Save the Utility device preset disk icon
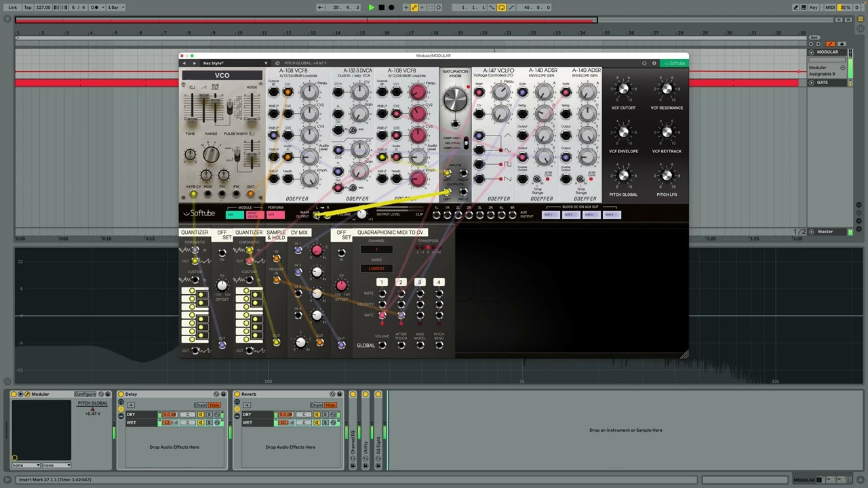This screenshot has width=868, height=488. coord(366,466)
